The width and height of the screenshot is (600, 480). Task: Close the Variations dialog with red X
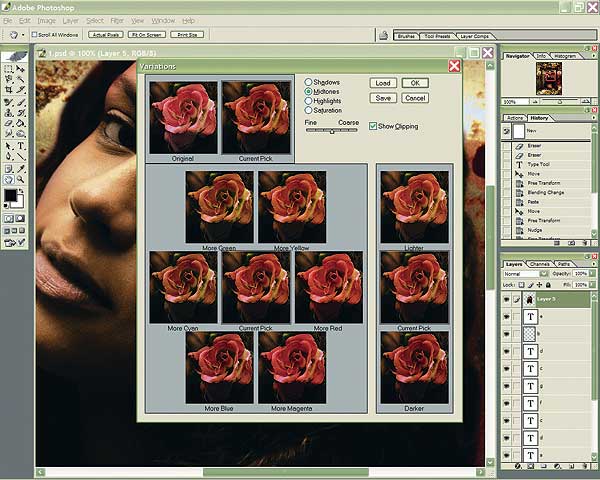(x=454, y=66)
